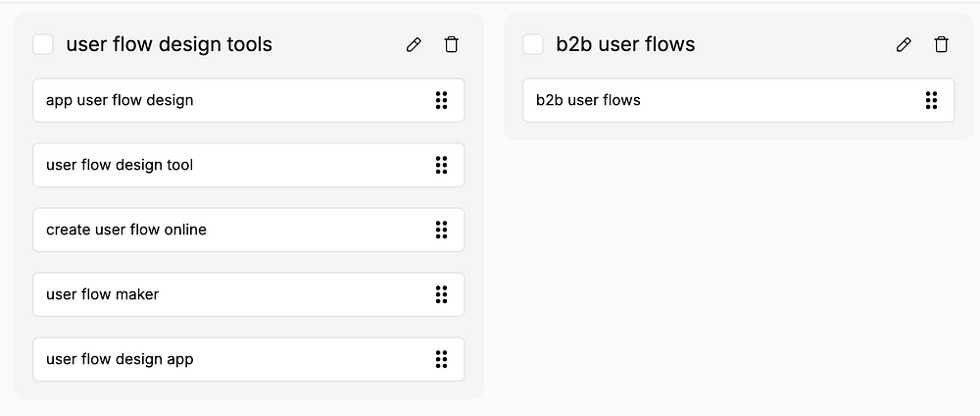Click pencil icon for 'b2b user flows' group
Screen dimensions: 980x416
(904, 44)
